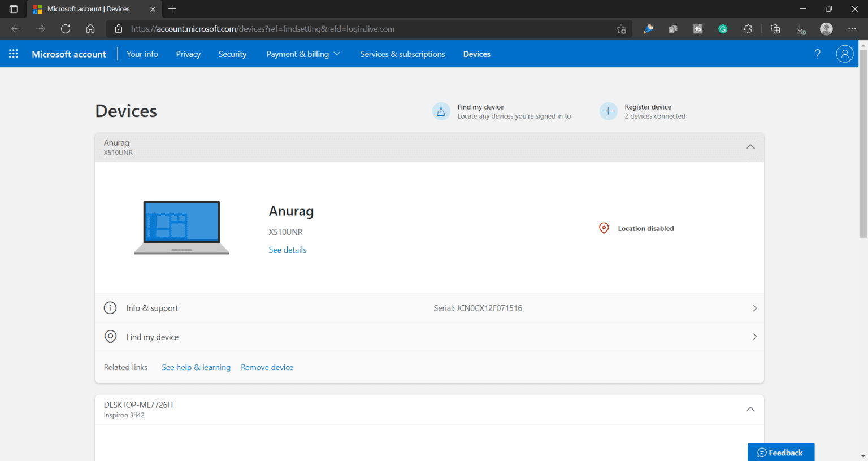Click the Help question mark icon
The height and width of the screenshot is (461, 868).
click(x=817, y=54)
